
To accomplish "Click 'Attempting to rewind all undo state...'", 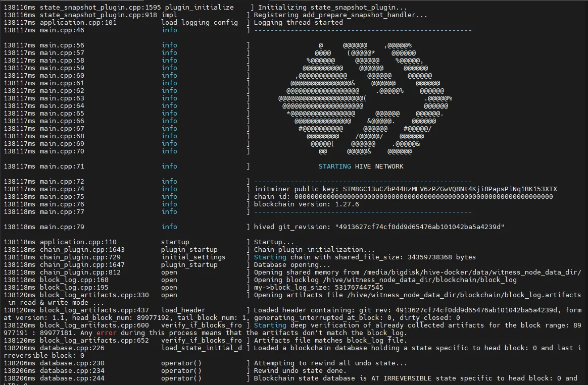I will coord(330,363).
